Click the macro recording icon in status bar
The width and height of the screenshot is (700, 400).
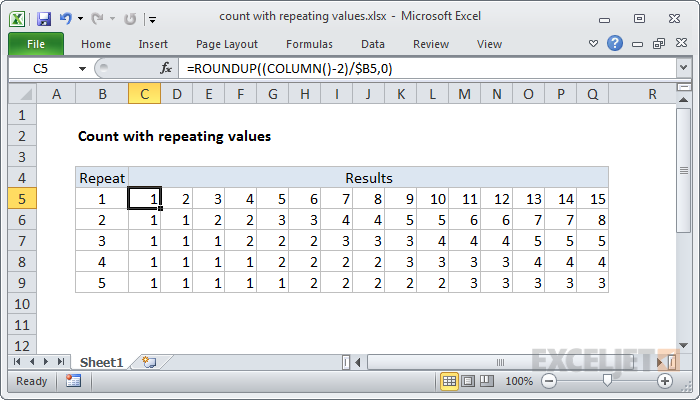73,381
